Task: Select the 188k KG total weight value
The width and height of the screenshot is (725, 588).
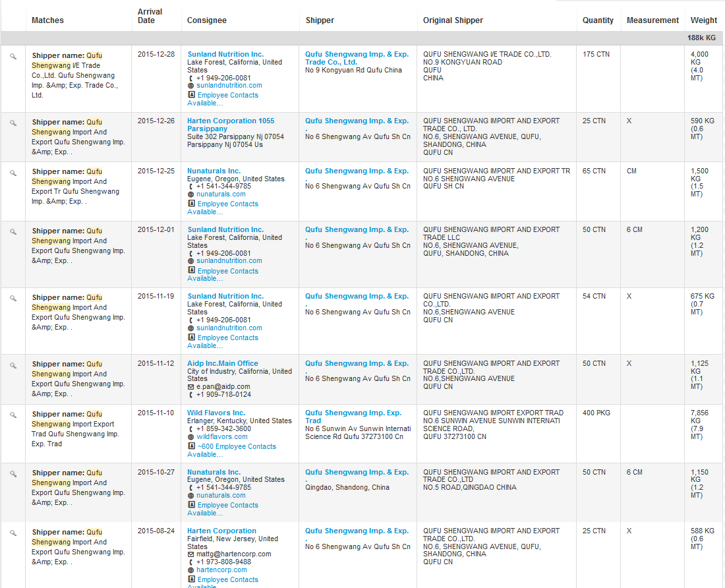Action: pos(701,38)
